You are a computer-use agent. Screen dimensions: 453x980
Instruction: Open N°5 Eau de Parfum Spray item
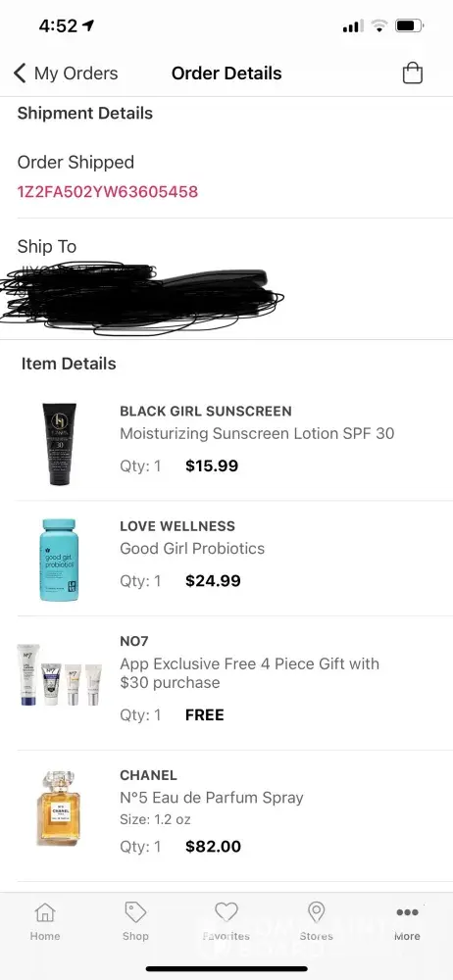click(212, 798)
